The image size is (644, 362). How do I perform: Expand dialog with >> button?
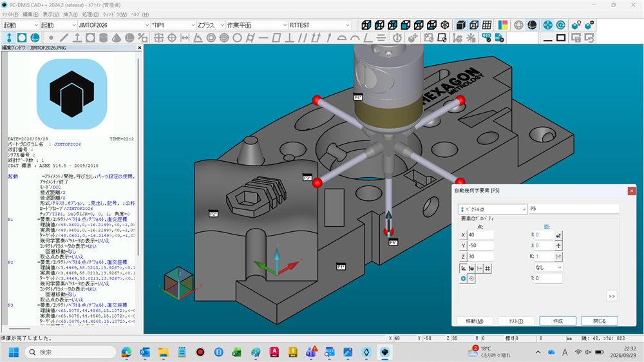click(x=612, y=296)
